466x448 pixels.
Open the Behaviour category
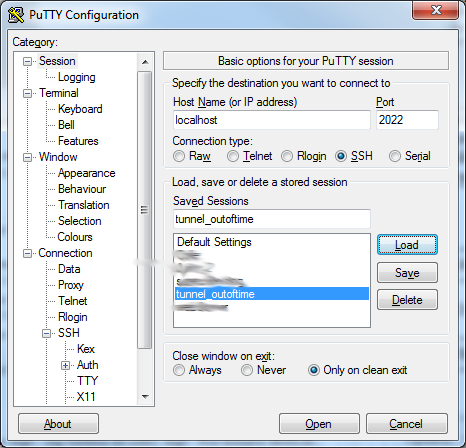coord(82,189)
